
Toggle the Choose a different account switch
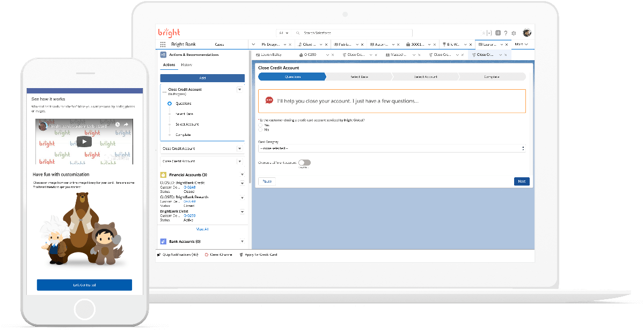coord(304,162)
